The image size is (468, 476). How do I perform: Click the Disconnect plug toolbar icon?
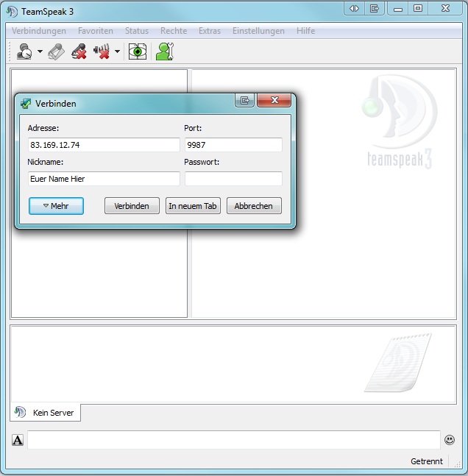57,51
